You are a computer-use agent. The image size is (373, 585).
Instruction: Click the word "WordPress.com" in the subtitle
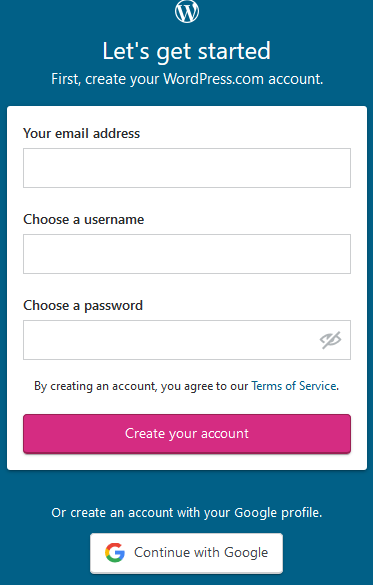click(214, 79)
